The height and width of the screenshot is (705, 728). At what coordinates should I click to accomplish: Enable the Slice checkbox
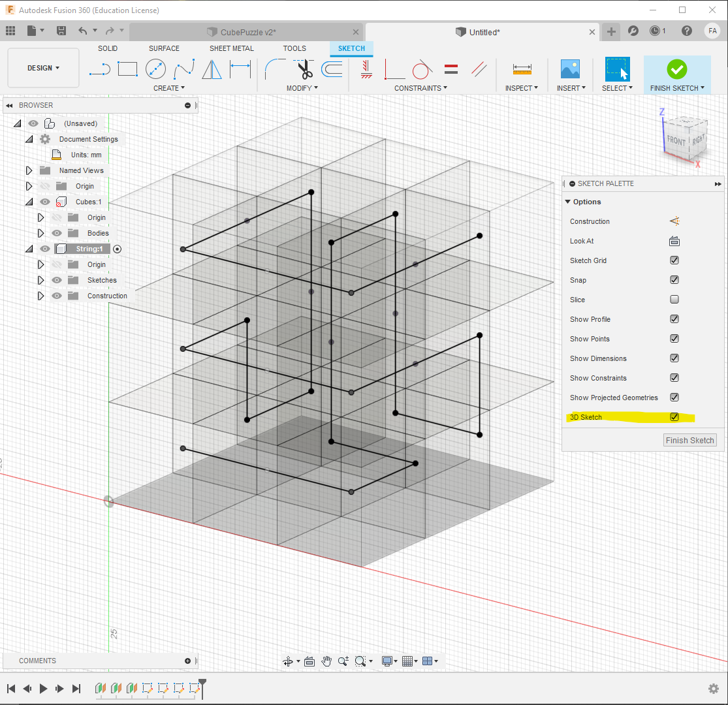click(x=674, y=299)
